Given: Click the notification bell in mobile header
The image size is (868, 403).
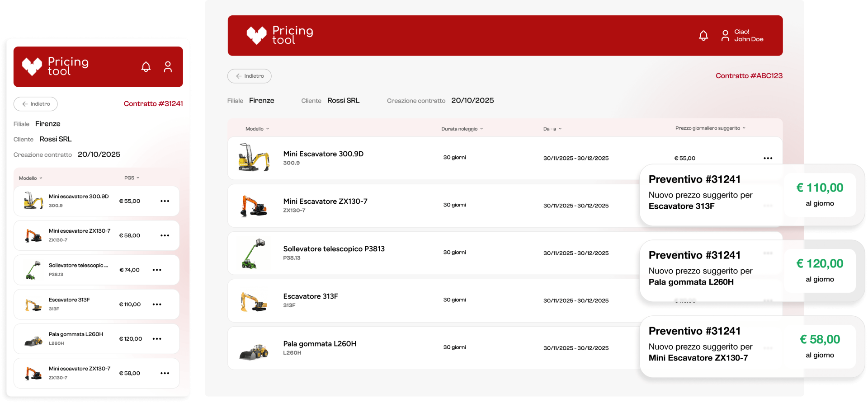Looking at the screenshot, I should click(146, 67).
